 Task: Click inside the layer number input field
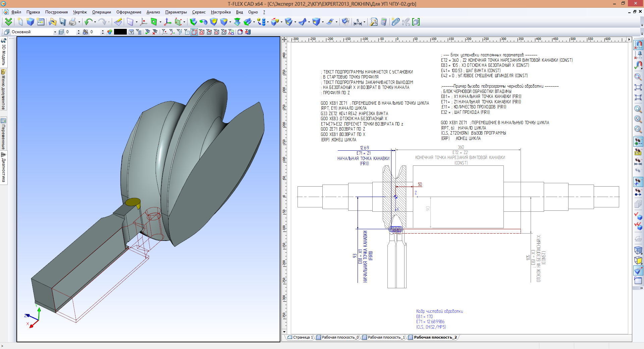pyautogui.click(x=70, y=32)
